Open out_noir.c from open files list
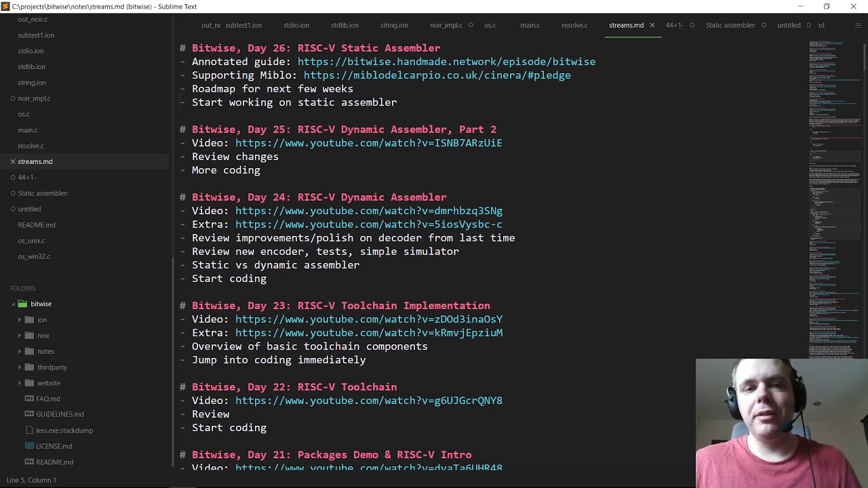Image resolution: width=868 pixels, height=488 pixels. [x=33, y=19]
